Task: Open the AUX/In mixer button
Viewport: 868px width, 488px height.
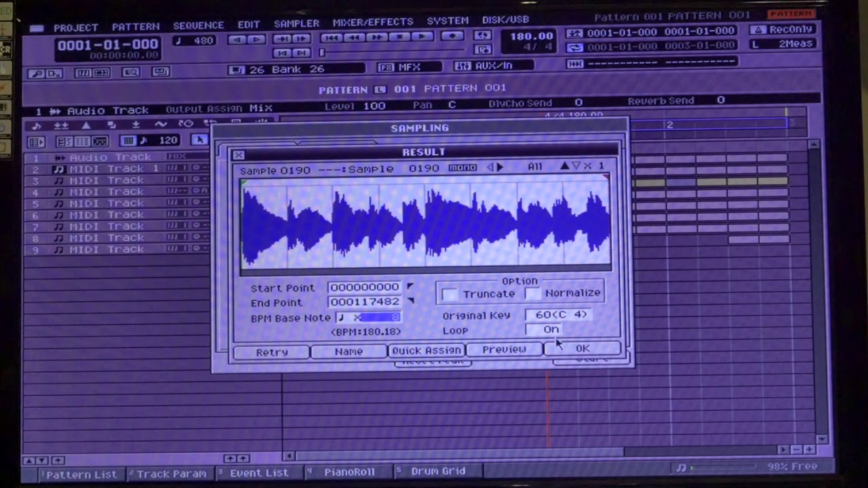Action: [492, 66]
